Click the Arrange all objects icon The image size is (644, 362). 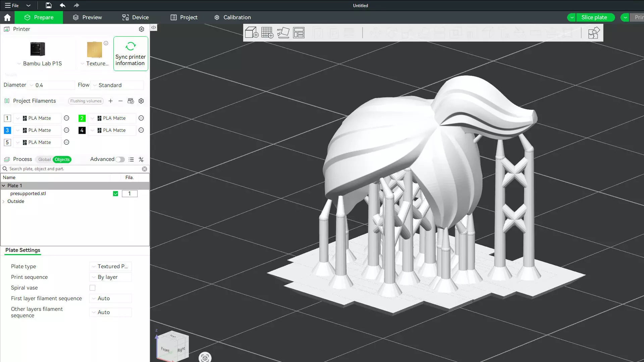click(299, 33)
